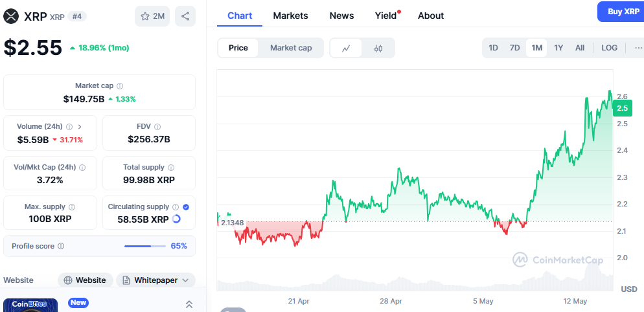Click the USD currency label

[x=629, y=289]
